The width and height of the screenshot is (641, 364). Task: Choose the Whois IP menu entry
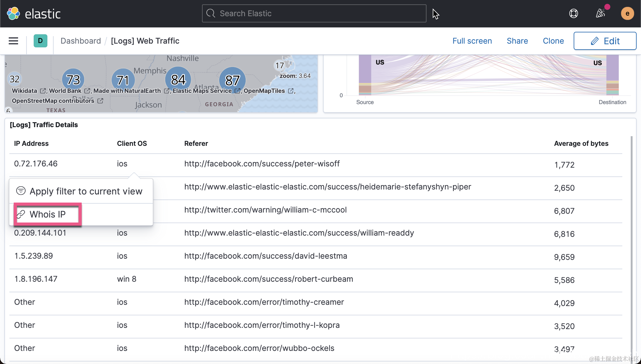coord(48,214)
